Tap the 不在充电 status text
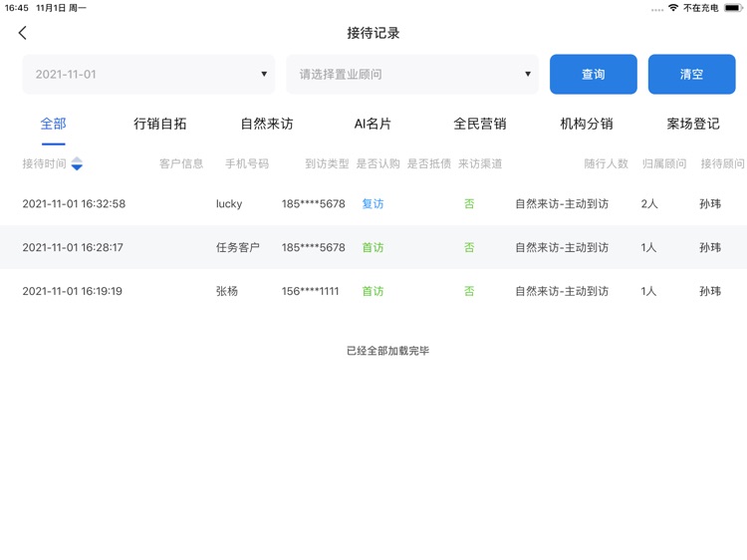 pyautogui.click(x=701, y=8)
